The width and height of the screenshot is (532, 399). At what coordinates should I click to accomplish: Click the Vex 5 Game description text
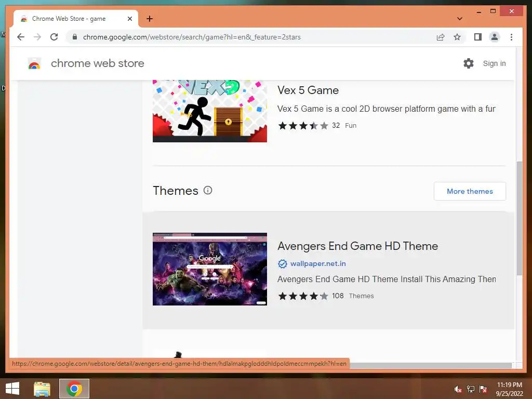point(386,109)
